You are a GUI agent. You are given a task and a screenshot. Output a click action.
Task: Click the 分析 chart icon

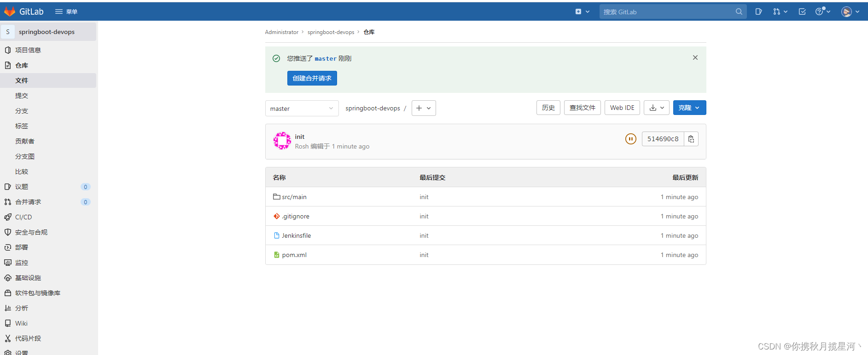(8, 308)
